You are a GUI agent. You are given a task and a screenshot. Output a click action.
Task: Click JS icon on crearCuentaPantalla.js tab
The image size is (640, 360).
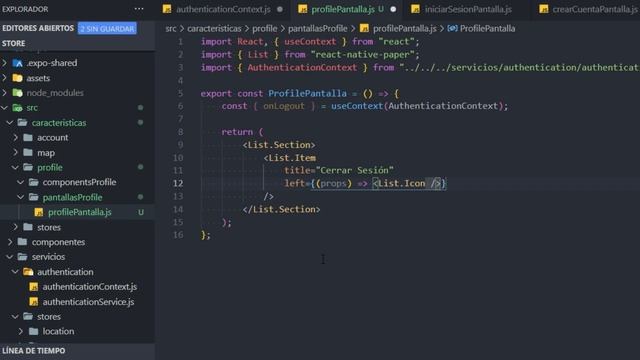click(x=544, y=9)
